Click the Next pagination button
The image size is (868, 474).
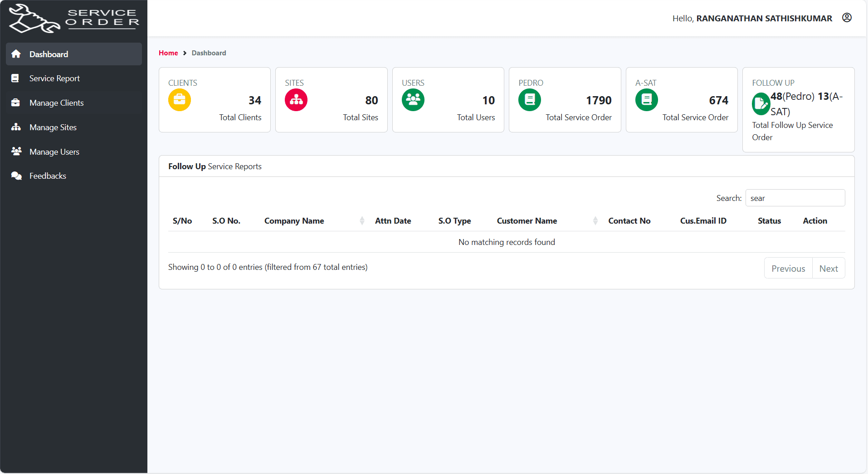point(829,268)
